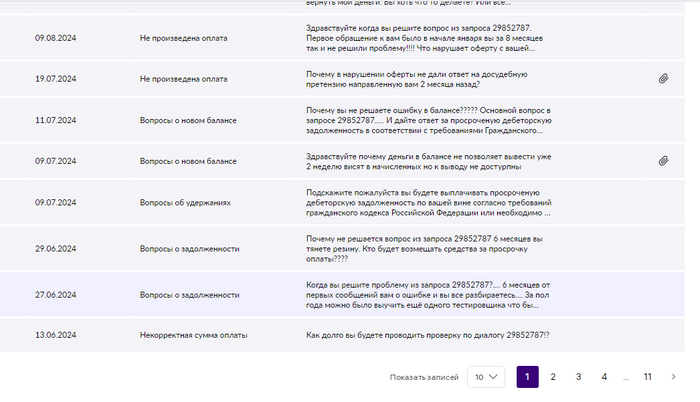Open the 'Некорректная сумма оплаты' request
700x402 pixels.
(193, 335)
